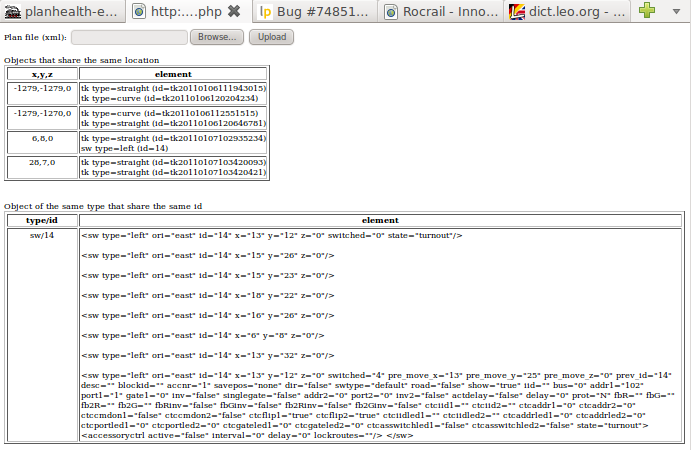Click the sw/14 type/id cell

pos(41,235)
